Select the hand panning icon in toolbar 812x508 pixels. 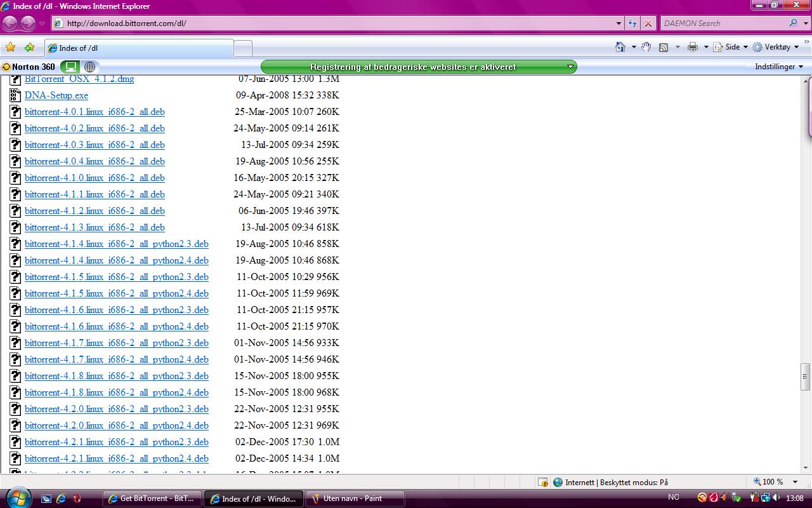pyautogui.click(x=646, y=47)
